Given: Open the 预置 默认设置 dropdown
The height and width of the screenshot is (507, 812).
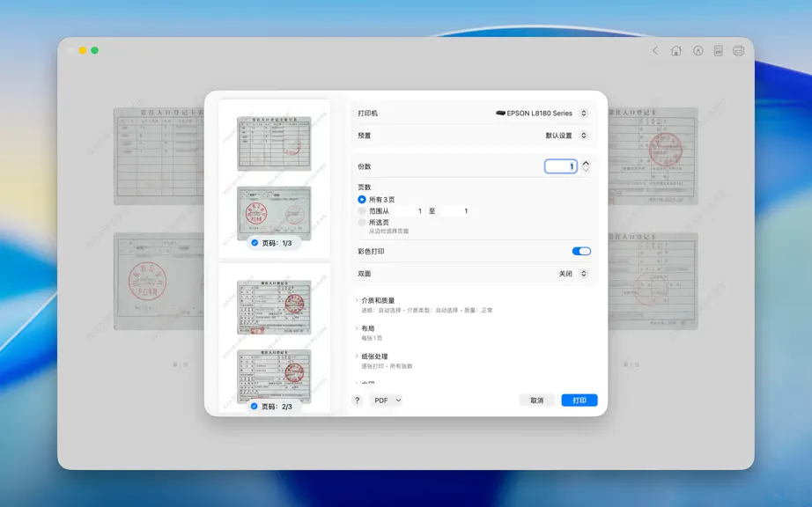Looking at the screenshot, I should (x=584, y=136).
